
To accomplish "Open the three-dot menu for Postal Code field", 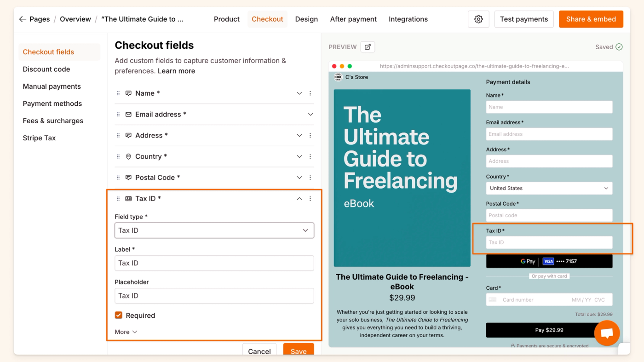I will tap(310, 178).
